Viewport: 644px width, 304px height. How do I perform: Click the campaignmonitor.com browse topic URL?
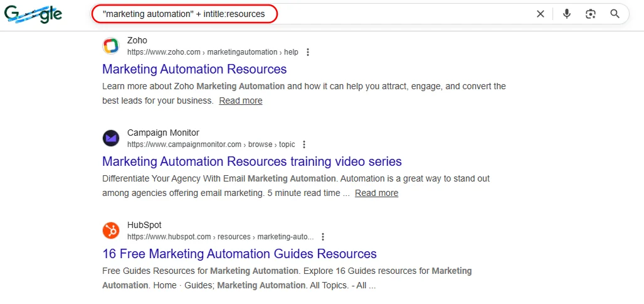coord(211,144)
